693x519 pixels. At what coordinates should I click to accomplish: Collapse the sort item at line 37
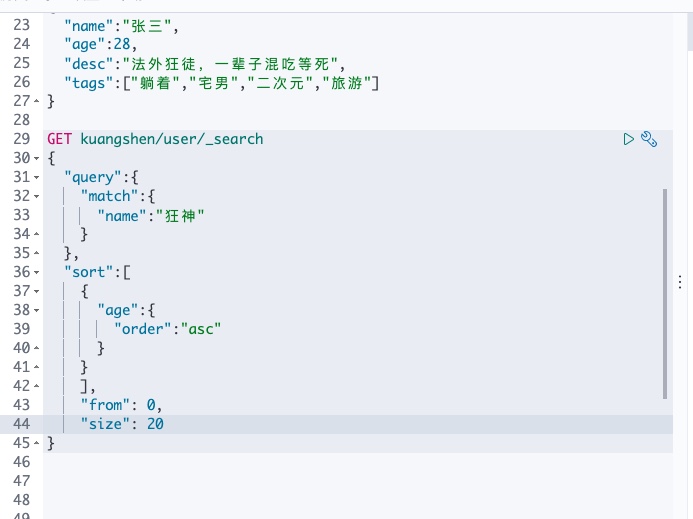[37, 291]
